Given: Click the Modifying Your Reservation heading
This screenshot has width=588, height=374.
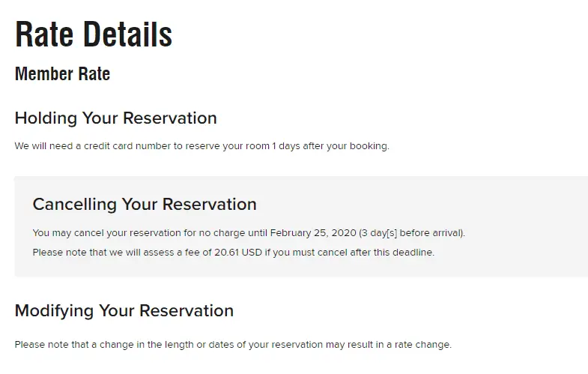Looking at the screenshot, I should pos(124,311).
